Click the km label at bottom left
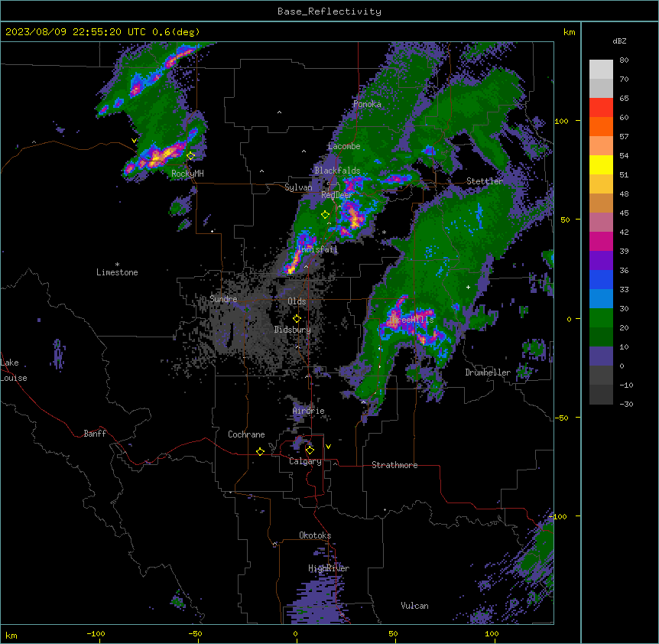The height and width of the screenshot is (644, 659). click(11, 636)
